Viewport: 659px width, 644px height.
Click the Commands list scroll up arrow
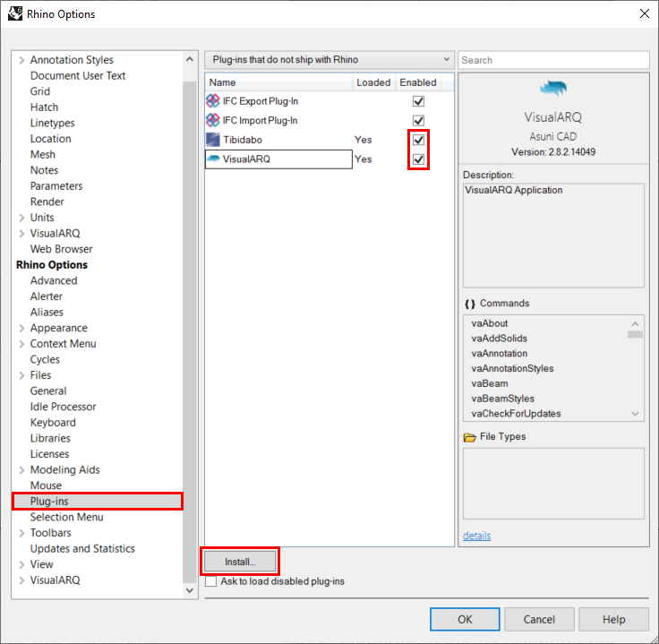(635, 323)
